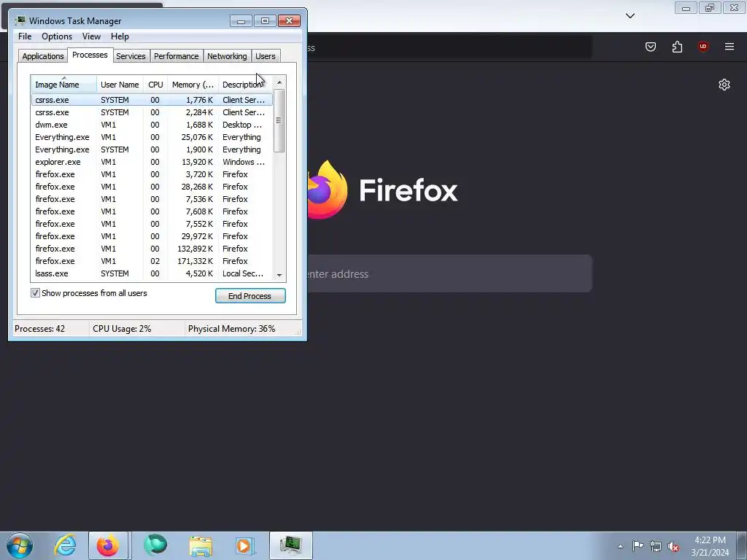Select firefox.exe using 171,332 K
The width and height of the screenshot is (747, 560).
point(152,261)
